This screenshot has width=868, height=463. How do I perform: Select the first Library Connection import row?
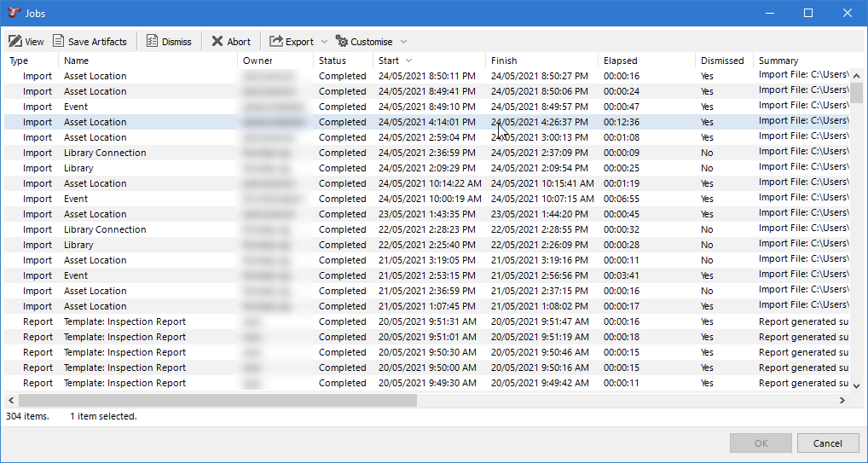tap(105, 153)
